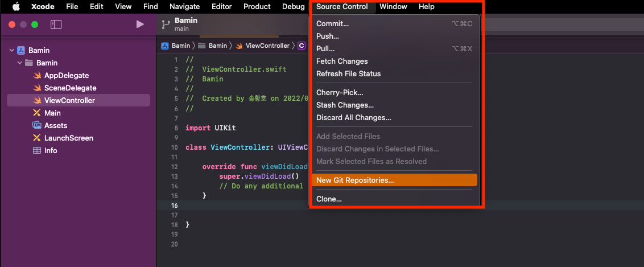Click AppDelegate's Swift file icon
Viewport: 644px width, 267px height.
click(x=37, y=76)
